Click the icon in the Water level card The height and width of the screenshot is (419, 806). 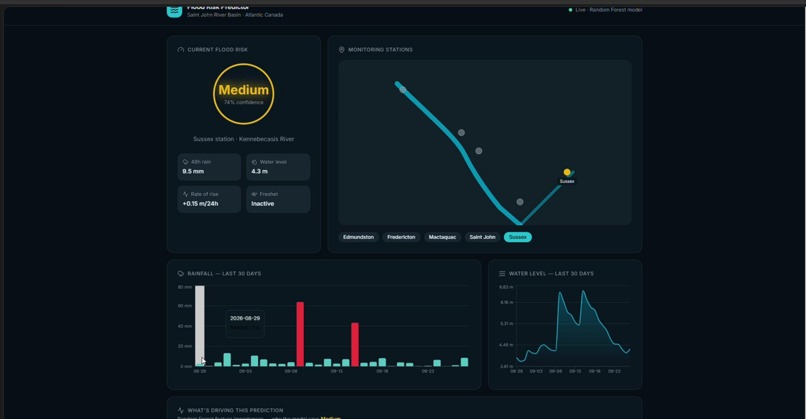tap(254, 162)
